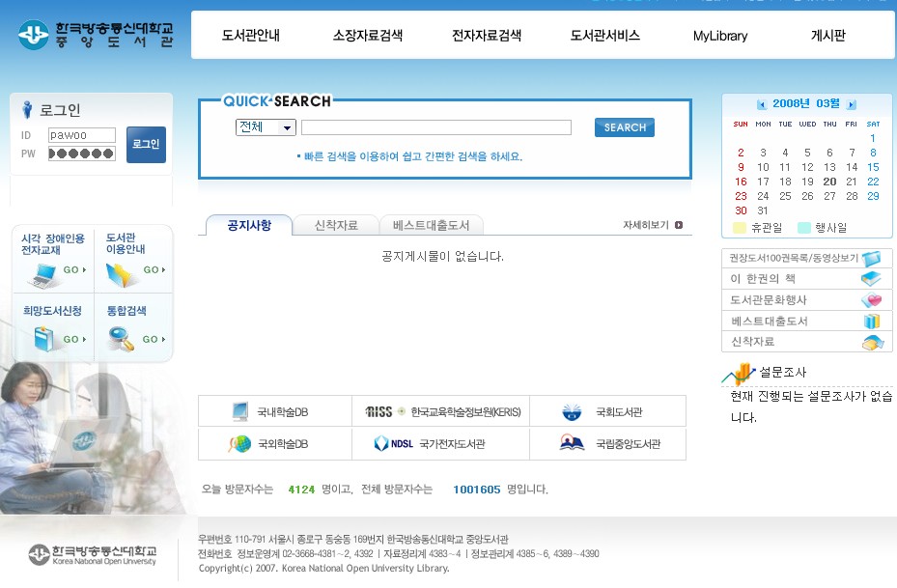Image resolution: width=897 pixels, height=588 pixels.
Task: Go to previous month in calendar
Action: point(761,104)
